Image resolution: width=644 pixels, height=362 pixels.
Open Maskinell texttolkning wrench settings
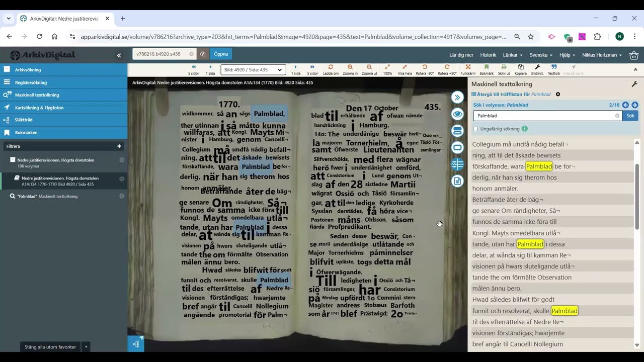[x=634, y=84]
